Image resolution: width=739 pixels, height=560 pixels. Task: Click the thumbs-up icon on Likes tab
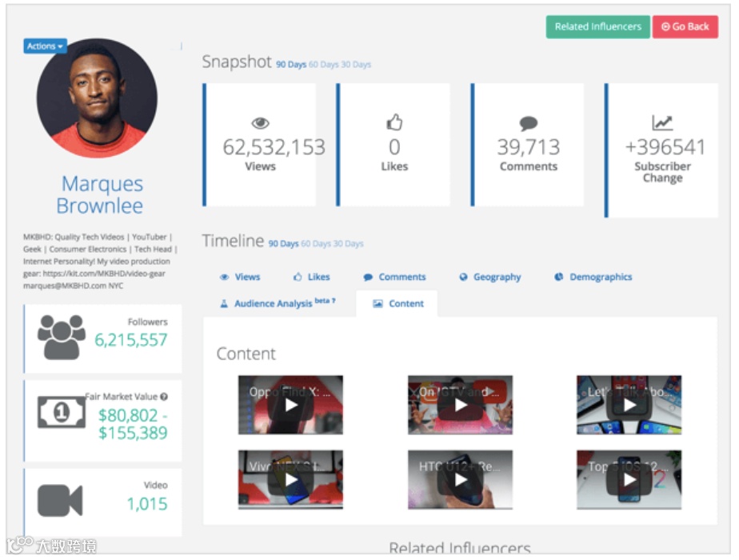[298, 277]
